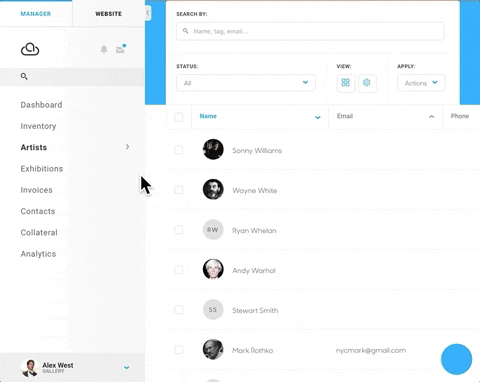Go to Exhibitions in the sidebar
This screenshot has width=480, height=382.
tap(42, 169)
